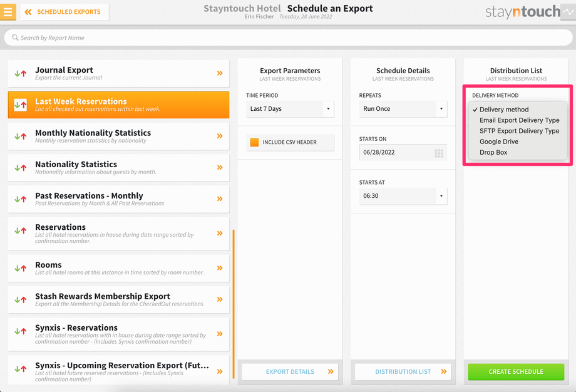
Task: Open Nationality Statistics chevron
Action: 220,168
